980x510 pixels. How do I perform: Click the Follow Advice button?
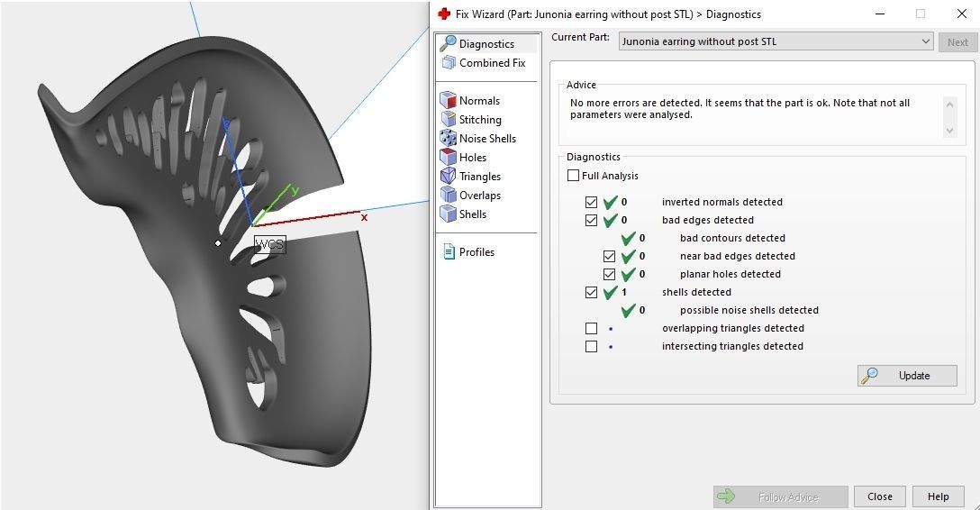point(781,497)
